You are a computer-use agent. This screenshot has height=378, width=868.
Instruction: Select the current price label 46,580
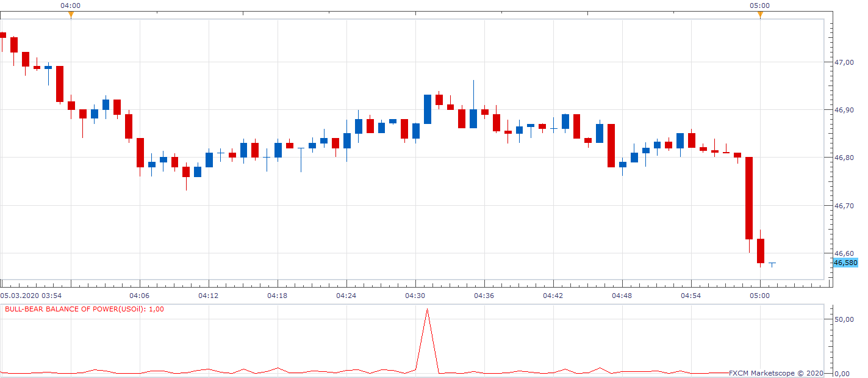click(845, 263)
